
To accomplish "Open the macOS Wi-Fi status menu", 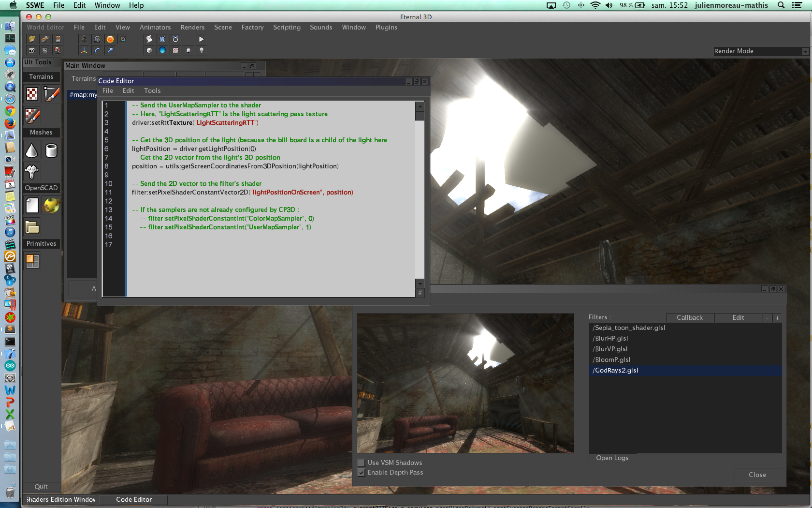I will 595,5.
